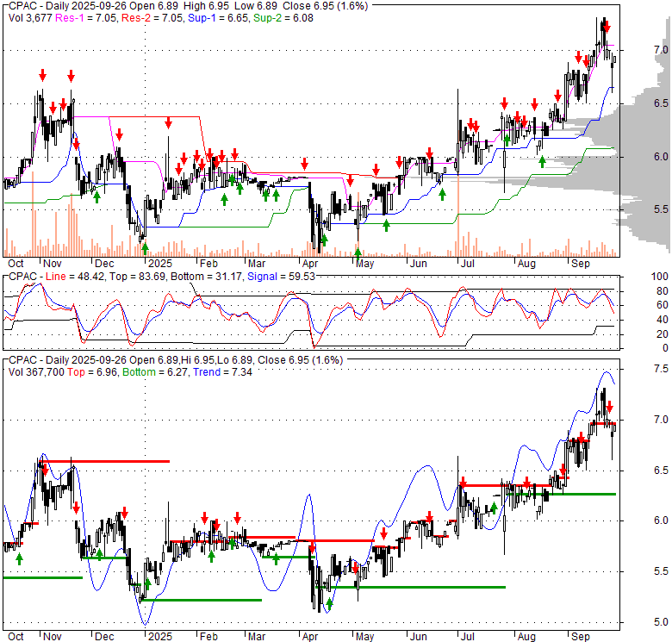The height and width of the screenshot is (642, 672).
Task: Click 'Nov' on the bottom chart time axis
Action: coord(53,637)
